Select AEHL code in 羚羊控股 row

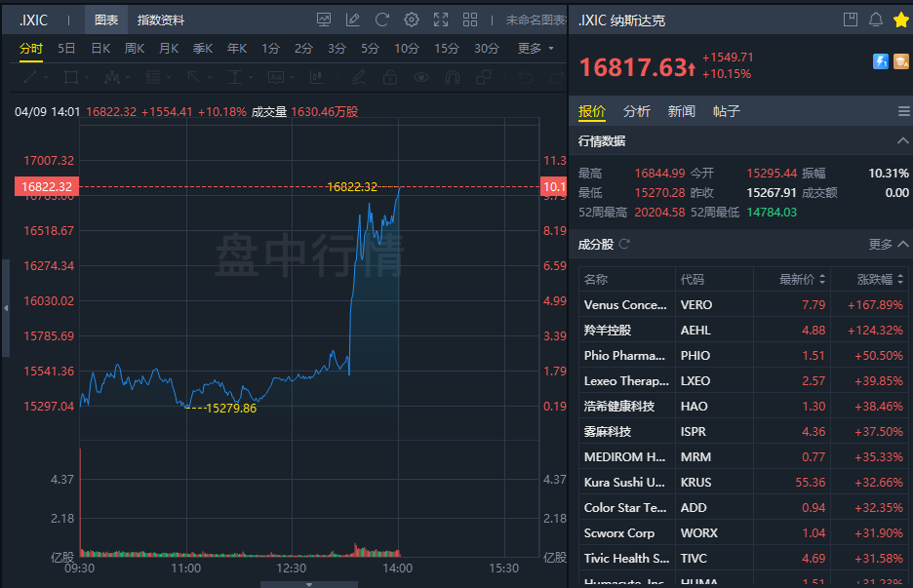(695, 331)
